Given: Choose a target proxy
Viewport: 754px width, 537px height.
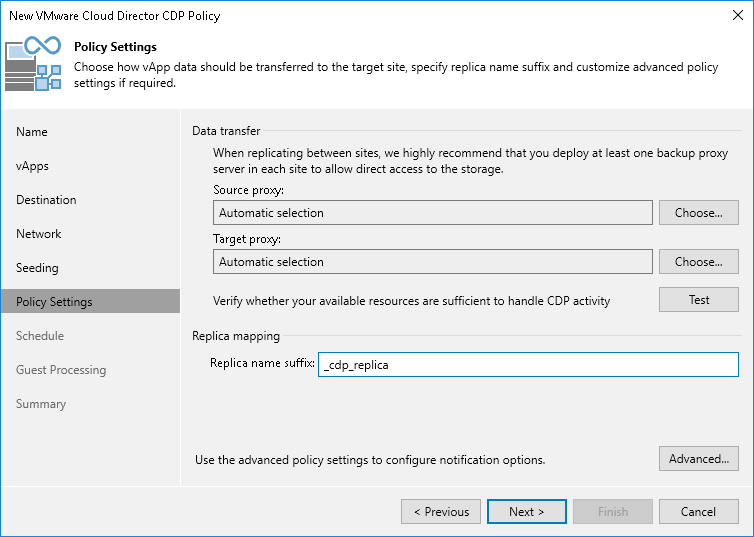Looking at the screenshot, I should (x=699, y=262).
